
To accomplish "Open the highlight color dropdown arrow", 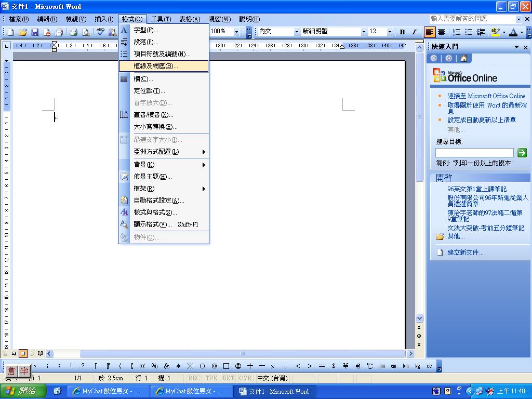I will pos(504,32).
